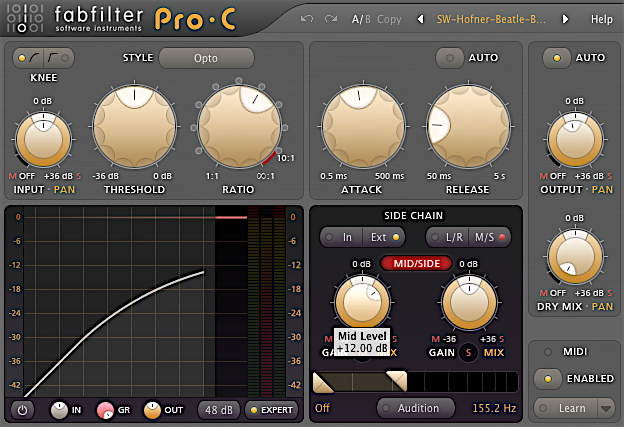Select hard knee option
This screenshot has height=427, width=624.
tap(59, 58)
